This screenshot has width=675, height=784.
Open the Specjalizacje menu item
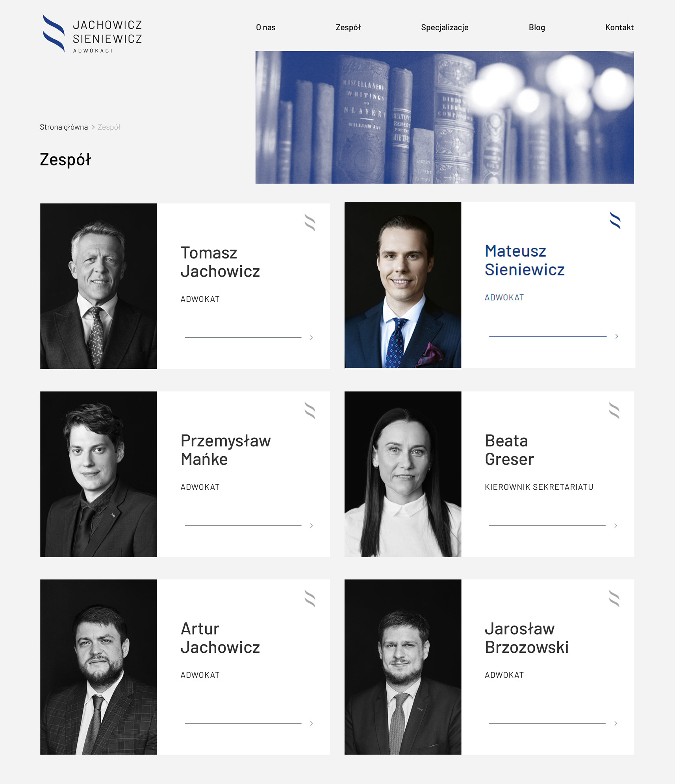(x=445, y=27)
